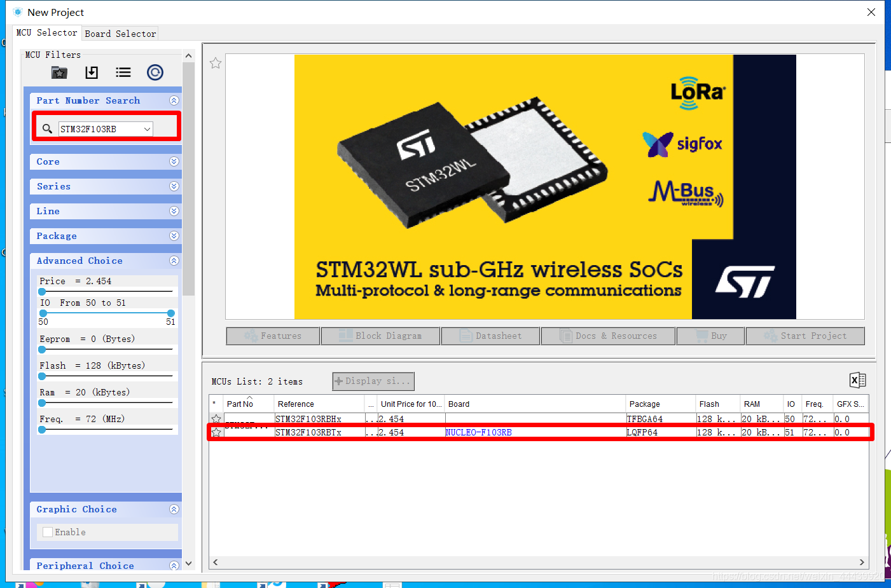Viewport: 891px width, 588px height.
Task: Collapse the Part Number Search section
Action: point(174,100)
